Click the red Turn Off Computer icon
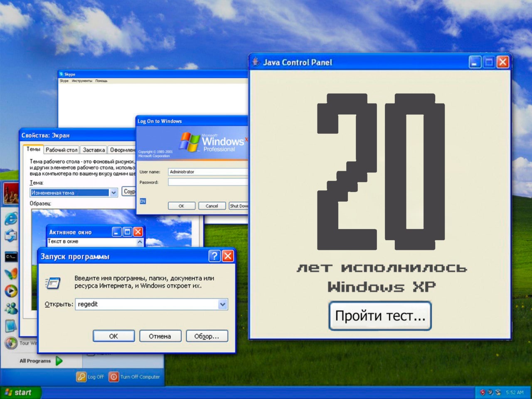The height and width of the screenshot is (399, 532). point(113,377)
